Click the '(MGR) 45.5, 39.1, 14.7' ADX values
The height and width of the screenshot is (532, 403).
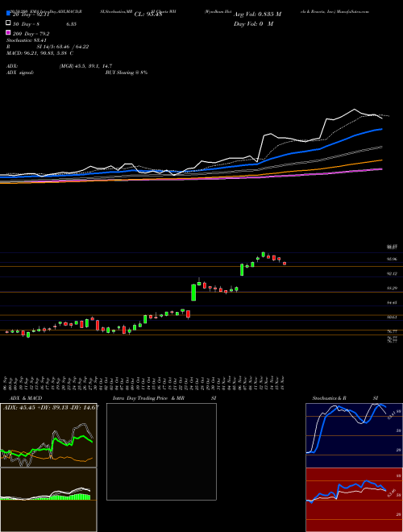(x=85, y=66)
